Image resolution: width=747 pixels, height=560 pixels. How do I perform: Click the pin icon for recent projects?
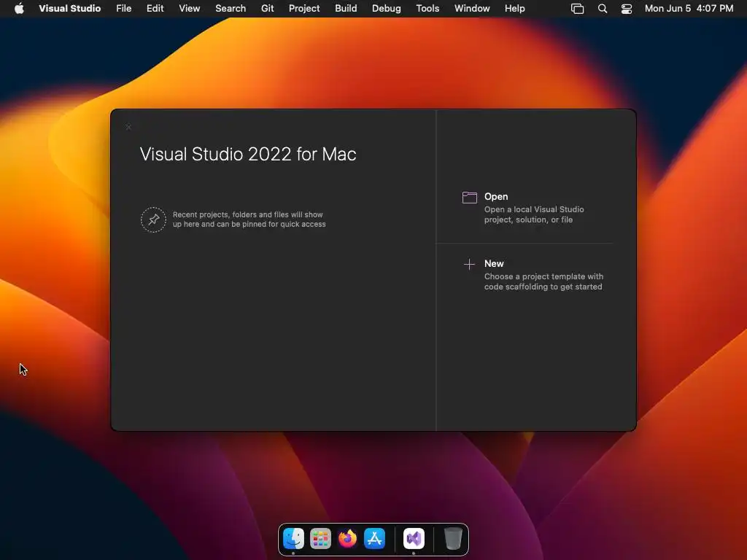point(153,219)
